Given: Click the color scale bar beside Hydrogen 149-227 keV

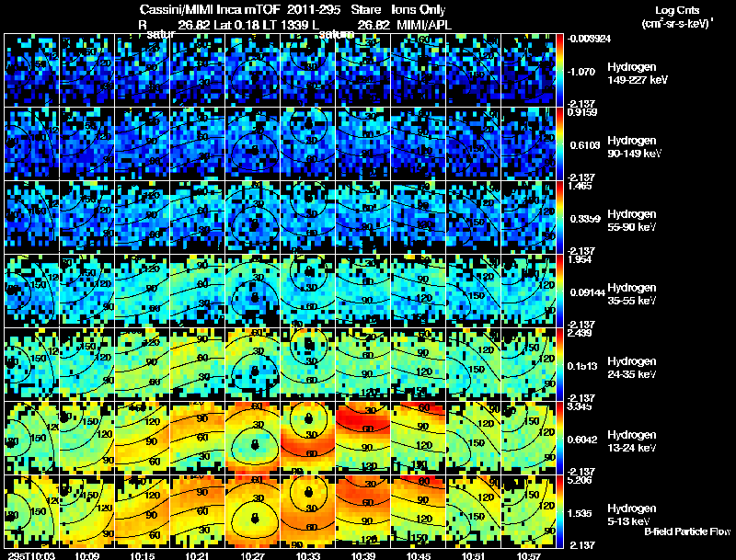Looking at the screenshot, I should [x=559, y=70].
